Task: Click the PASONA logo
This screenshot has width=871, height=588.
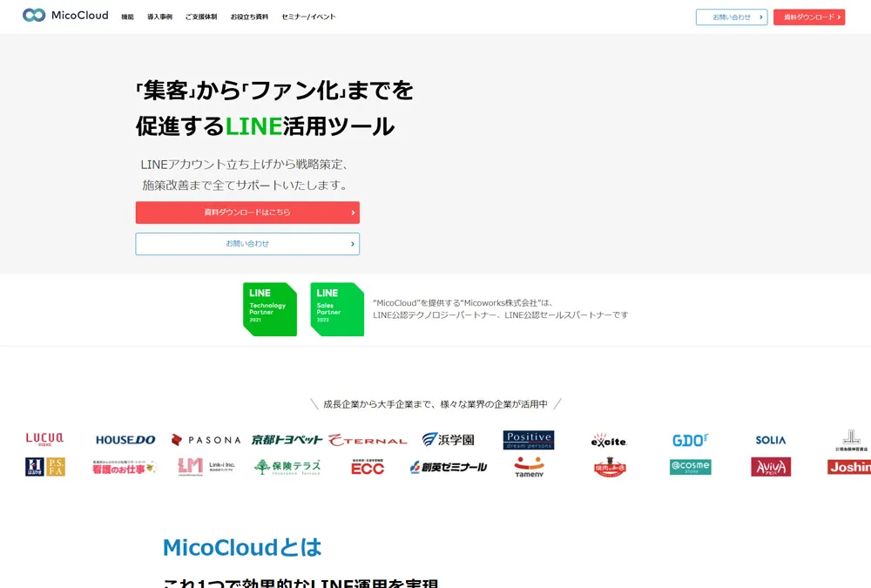Action: [x=206, y=440]
